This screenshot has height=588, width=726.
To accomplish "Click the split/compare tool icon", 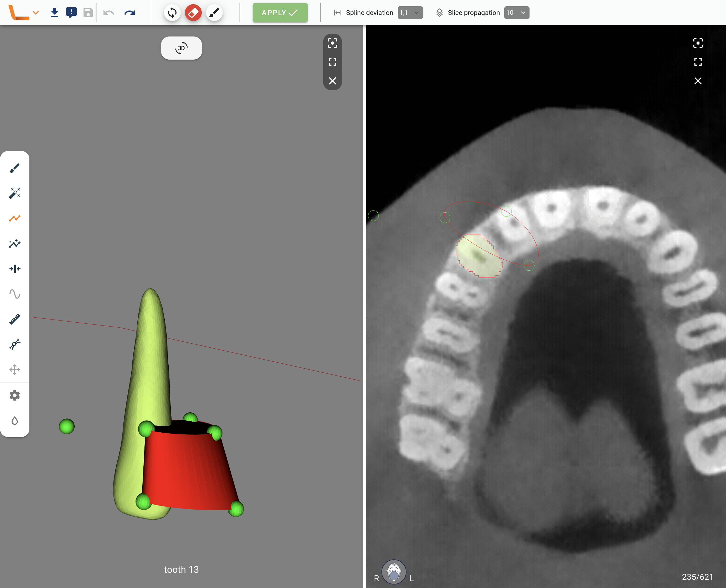I will tap(14, 269).
